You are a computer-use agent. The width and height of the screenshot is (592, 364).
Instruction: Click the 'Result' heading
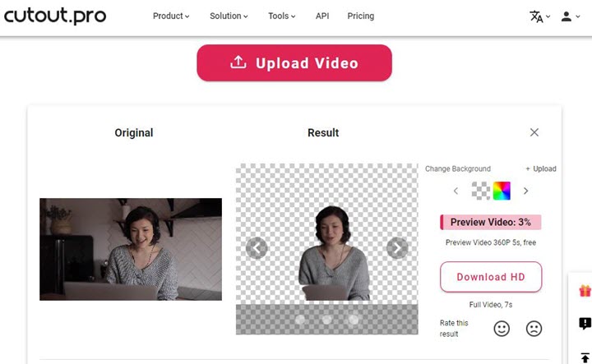(x=323, y=133)
